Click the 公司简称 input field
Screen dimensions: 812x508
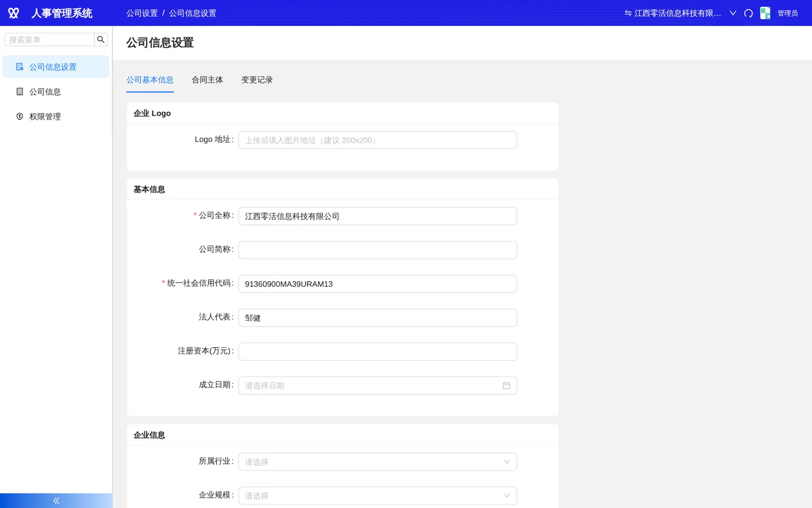click(378, 250)
